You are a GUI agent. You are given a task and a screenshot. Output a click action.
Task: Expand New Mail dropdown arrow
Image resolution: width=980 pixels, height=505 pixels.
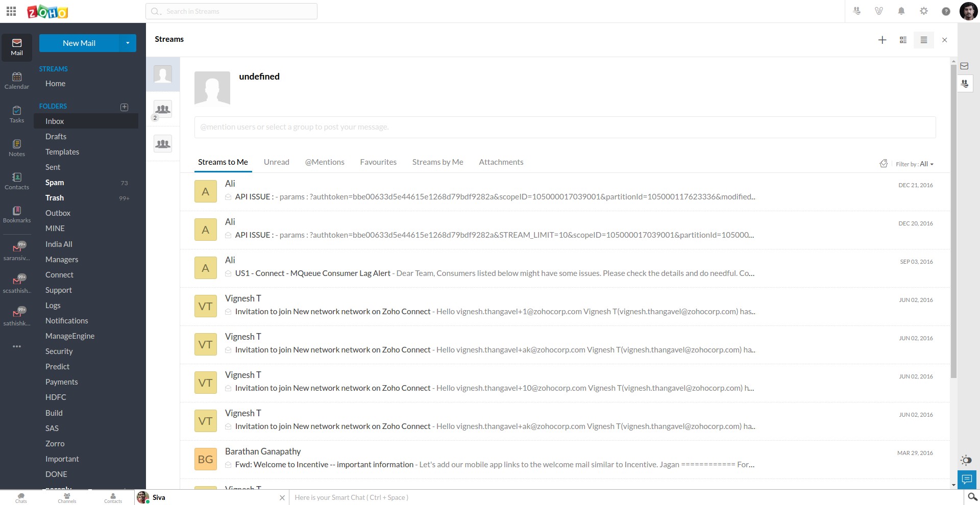pyautogui.click(x=128, y=43)
